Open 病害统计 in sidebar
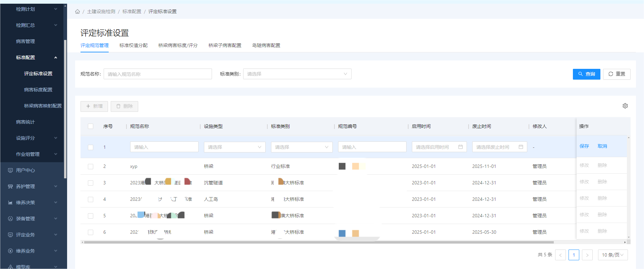 [25, 122]
